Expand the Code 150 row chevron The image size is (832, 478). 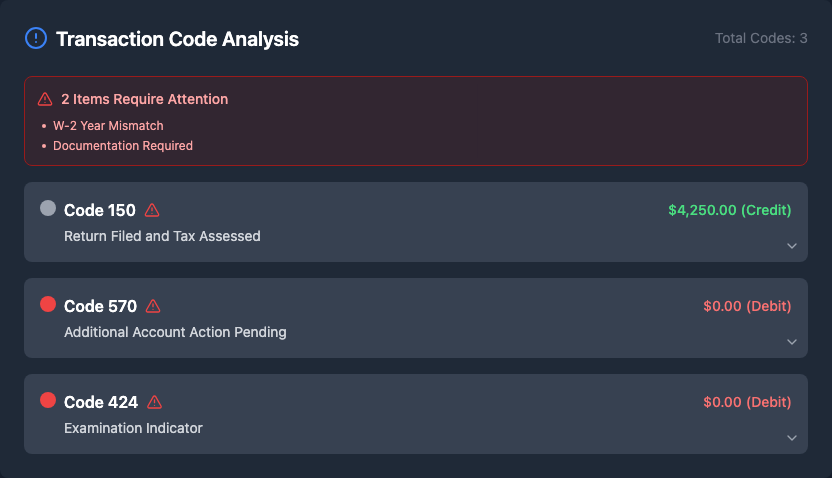[x=791, y=246]
